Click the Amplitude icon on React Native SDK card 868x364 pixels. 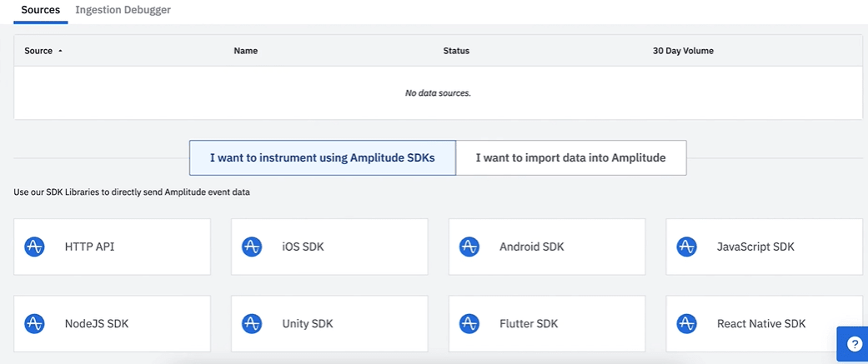[687, 324]
